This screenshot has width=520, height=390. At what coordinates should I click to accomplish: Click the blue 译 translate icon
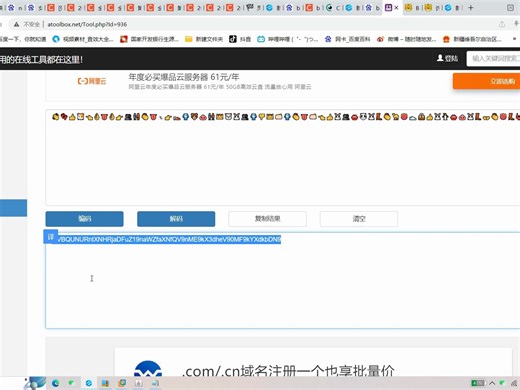coord(51,237)
